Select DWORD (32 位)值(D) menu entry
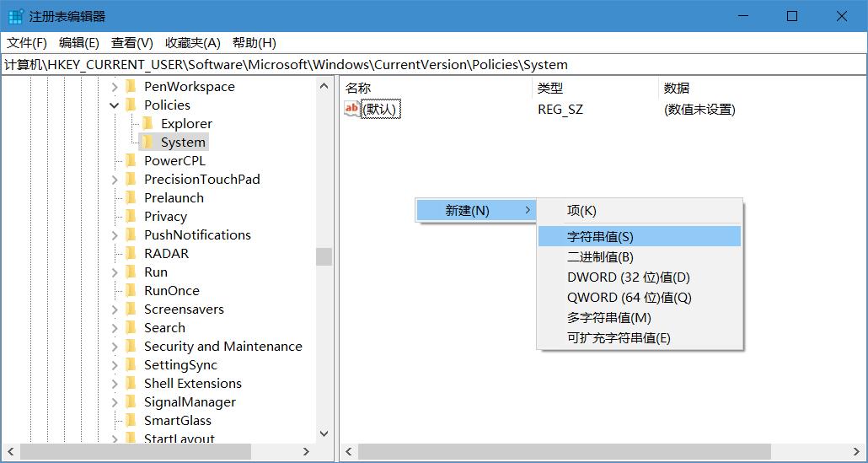Image resolution: width=868 pixels, height=463 pixels. (x=628, y=277)
